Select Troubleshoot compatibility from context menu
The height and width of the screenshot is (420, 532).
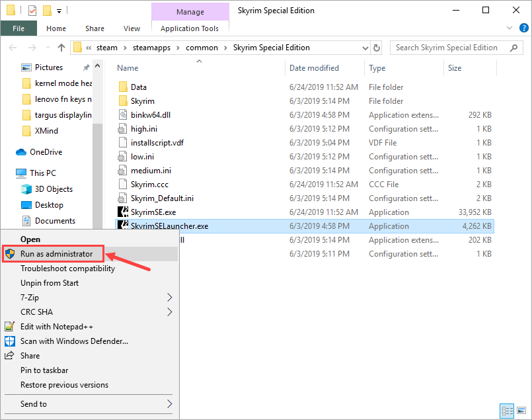pos(67,269)
